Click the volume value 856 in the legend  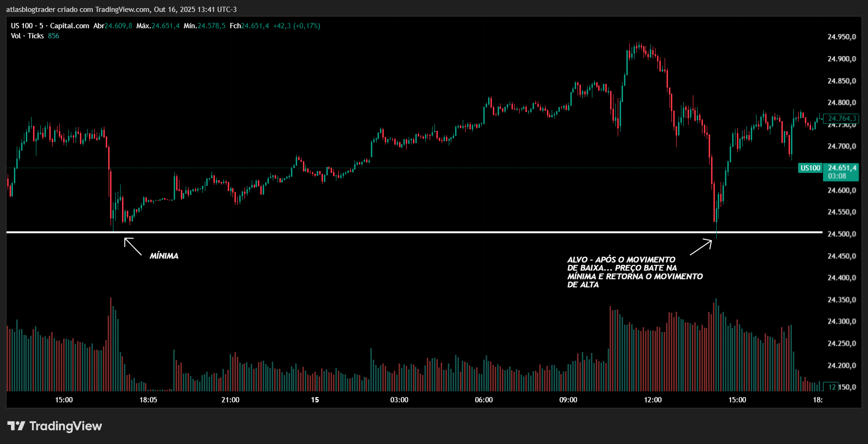tap(54, 36)
